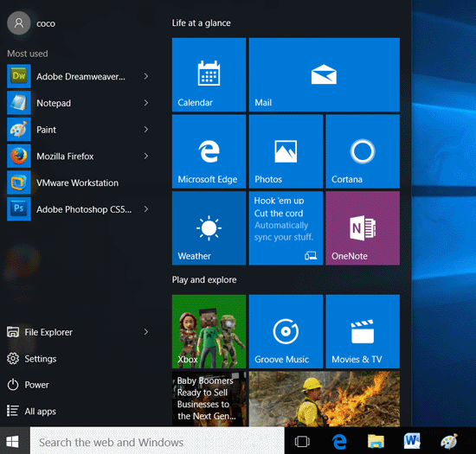
Task: Click the 'Search the web and Windows' box
Action: point(158,441)
